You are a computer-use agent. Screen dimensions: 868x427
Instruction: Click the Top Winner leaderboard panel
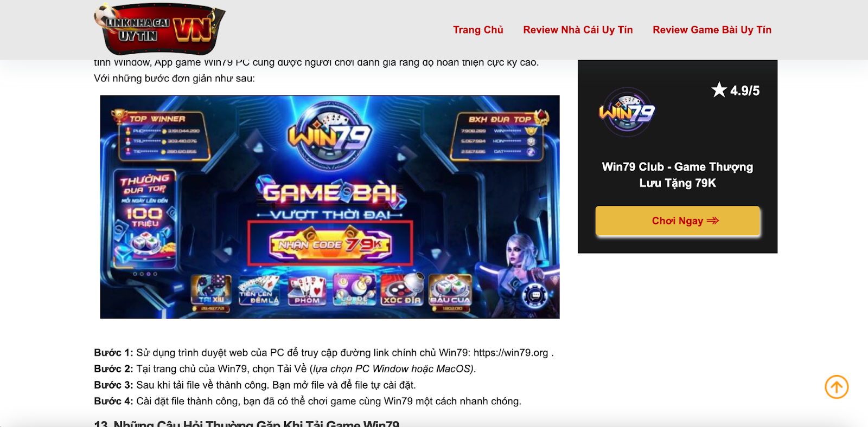tap(162, 135)
